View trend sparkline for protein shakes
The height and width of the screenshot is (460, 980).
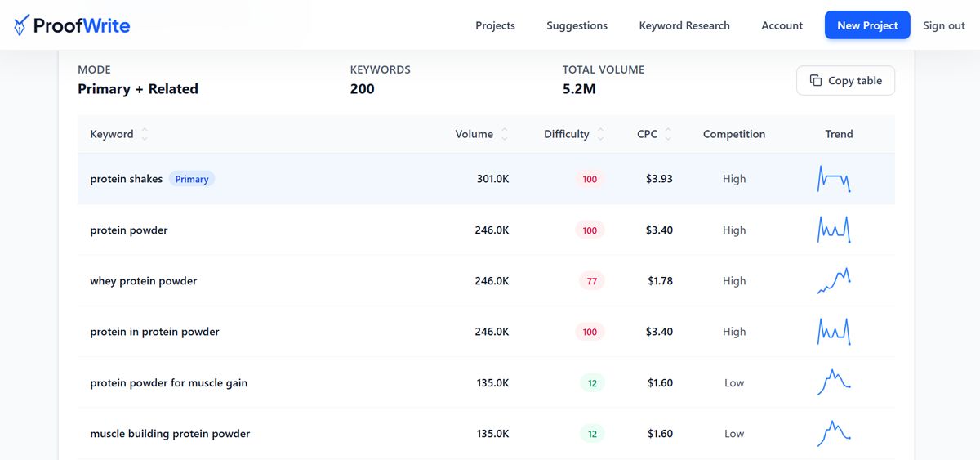[x=834, y=179]
